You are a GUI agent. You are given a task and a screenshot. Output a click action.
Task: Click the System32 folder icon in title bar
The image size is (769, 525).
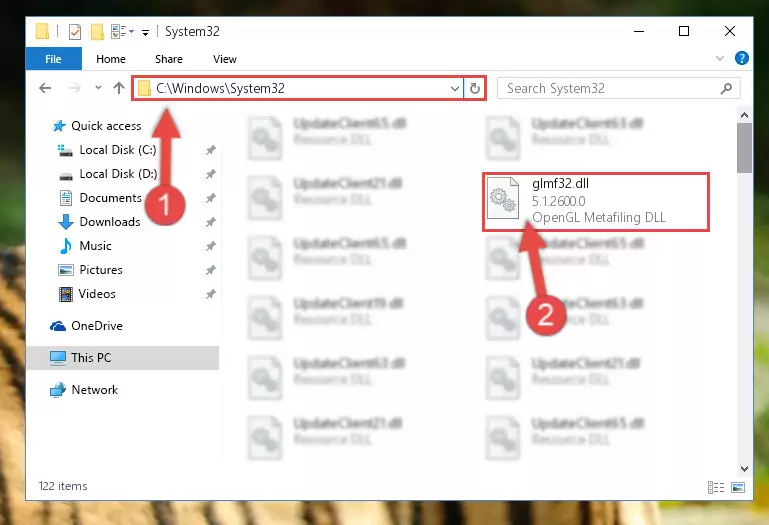42,31
